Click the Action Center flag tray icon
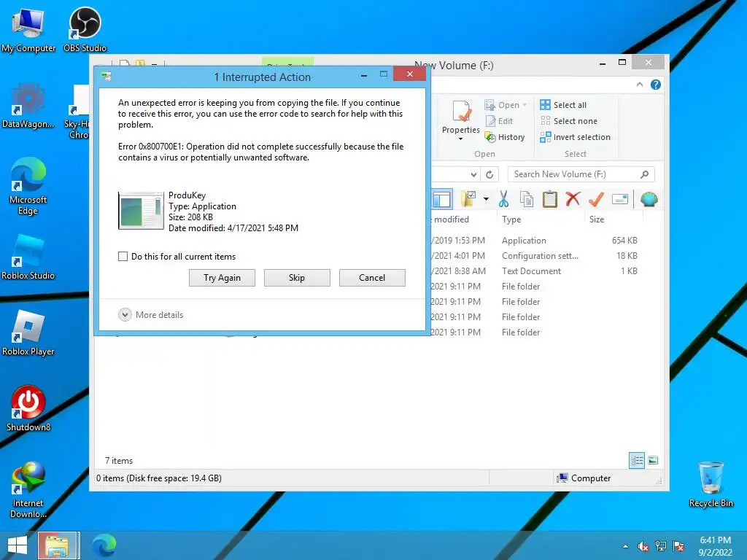This screenshot has width=747, height=560. click(x=678, y=546)
